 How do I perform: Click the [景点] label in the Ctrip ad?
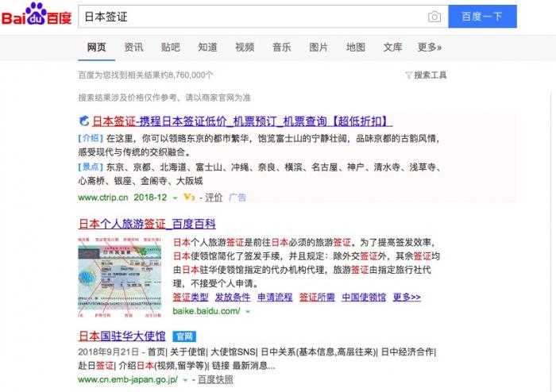click(x=91, y=167)
